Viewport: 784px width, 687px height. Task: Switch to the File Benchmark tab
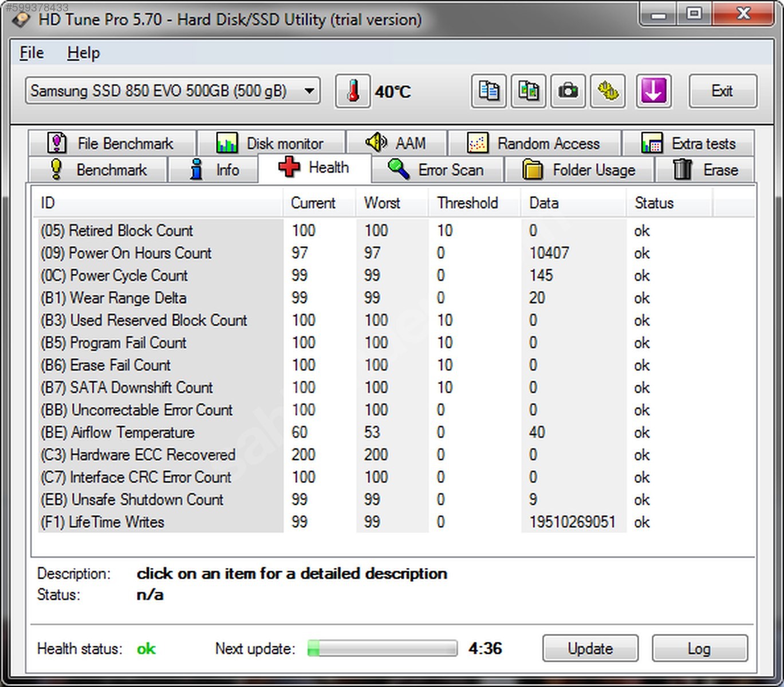(112, 143)
